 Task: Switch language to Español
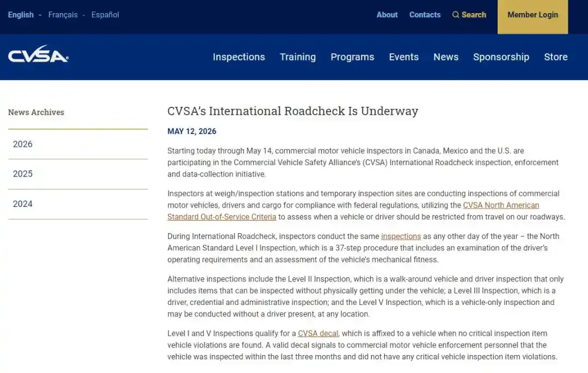click(x=105, y=15)
